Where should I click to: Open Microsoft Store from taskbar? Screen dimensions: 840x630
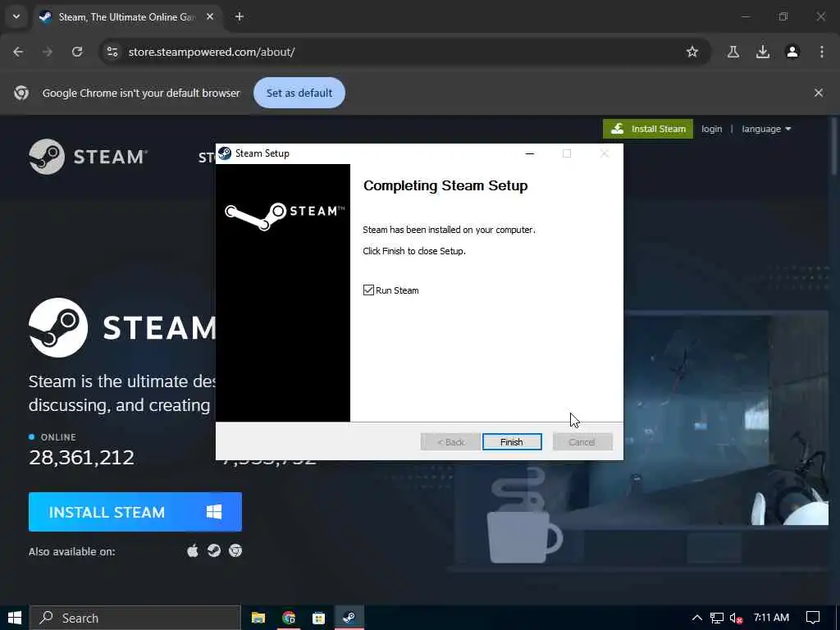coord(319,618)
